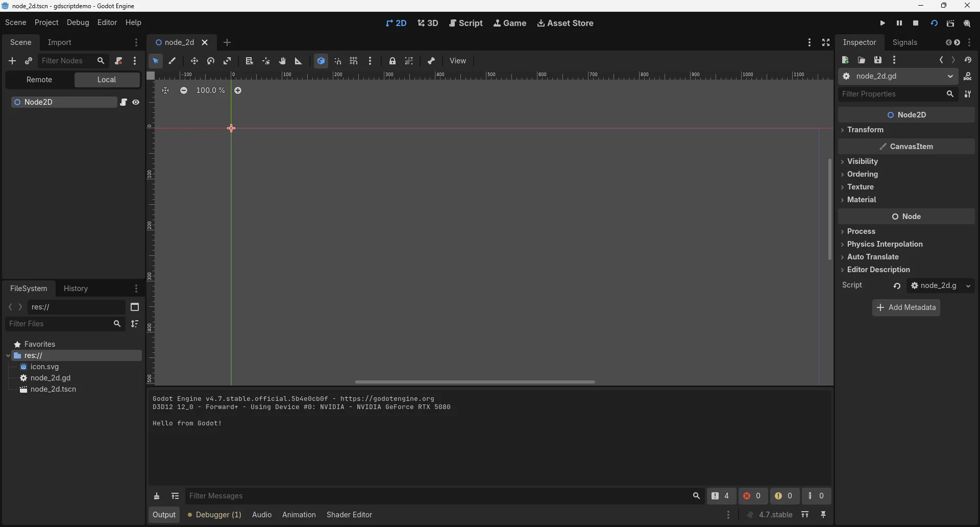Create a new resource in Inspector

(x=845, y=60)
